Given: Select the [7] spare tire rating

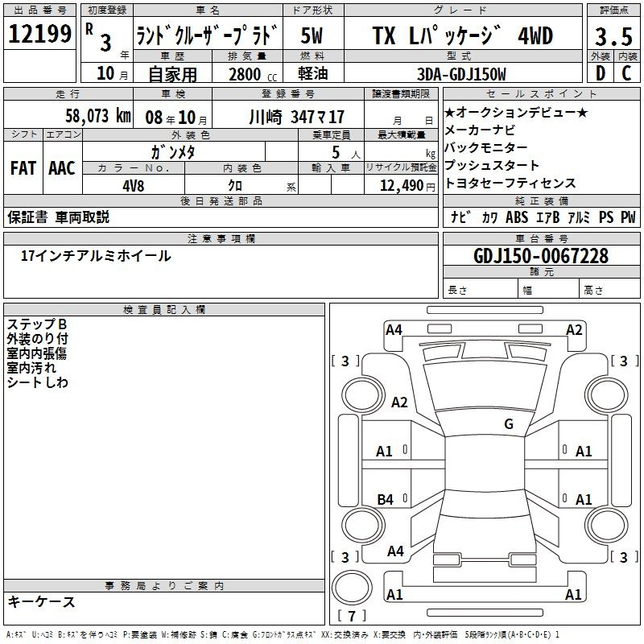Looking at the screenshot, I should point(351,617).
